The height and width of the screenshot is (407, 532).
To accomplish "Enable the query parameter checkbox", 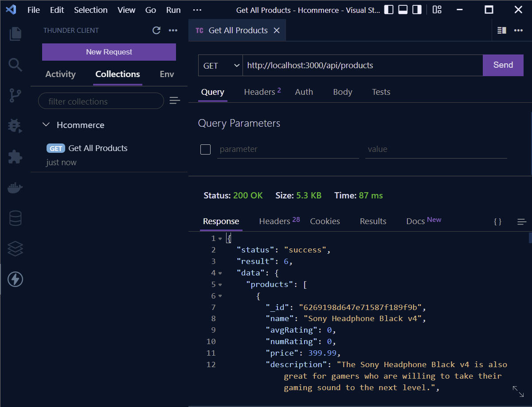I will (x=206, y=149).
